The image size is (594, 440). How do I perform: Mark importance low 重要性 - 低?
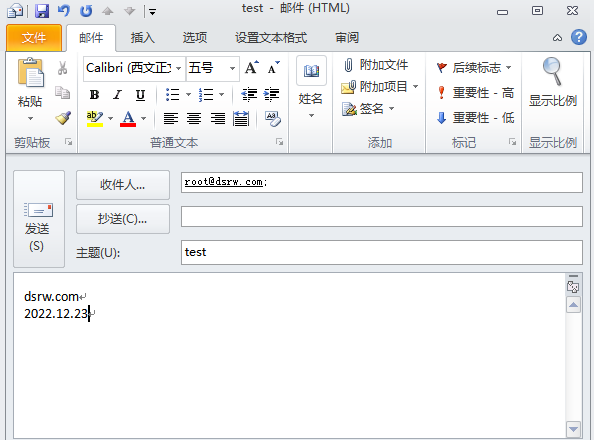[476, 118]
